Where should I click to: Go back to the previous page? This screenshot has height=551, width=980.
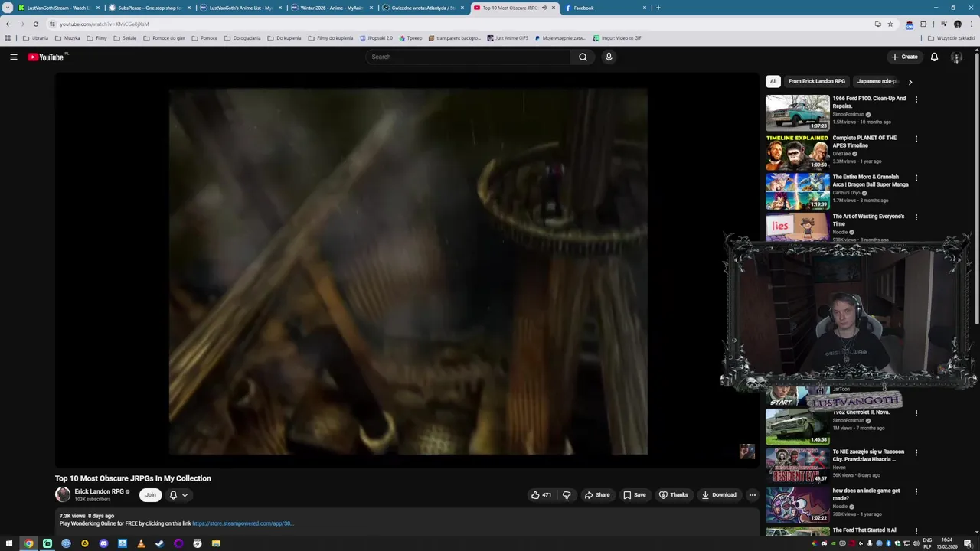8,24
